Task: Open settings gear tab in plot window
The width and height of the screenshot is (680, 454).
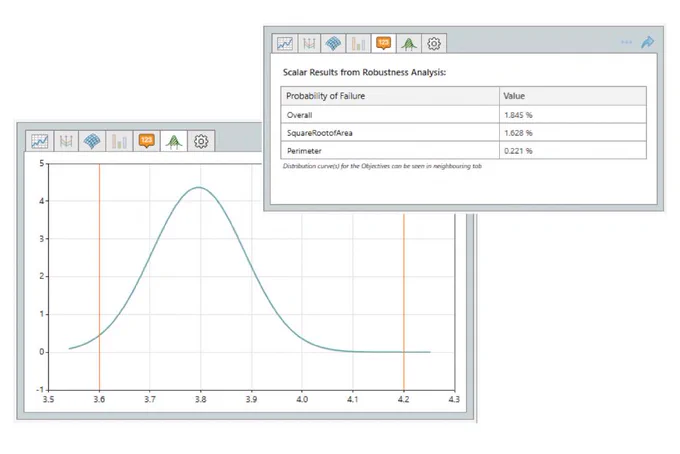Action: coord(201,141)
